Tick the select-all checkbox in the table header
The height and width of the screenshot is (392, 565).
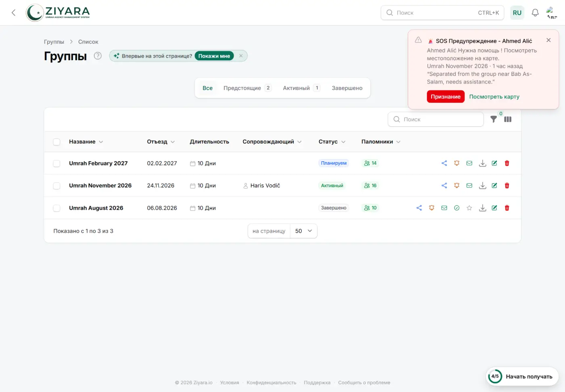pos(56,142)
